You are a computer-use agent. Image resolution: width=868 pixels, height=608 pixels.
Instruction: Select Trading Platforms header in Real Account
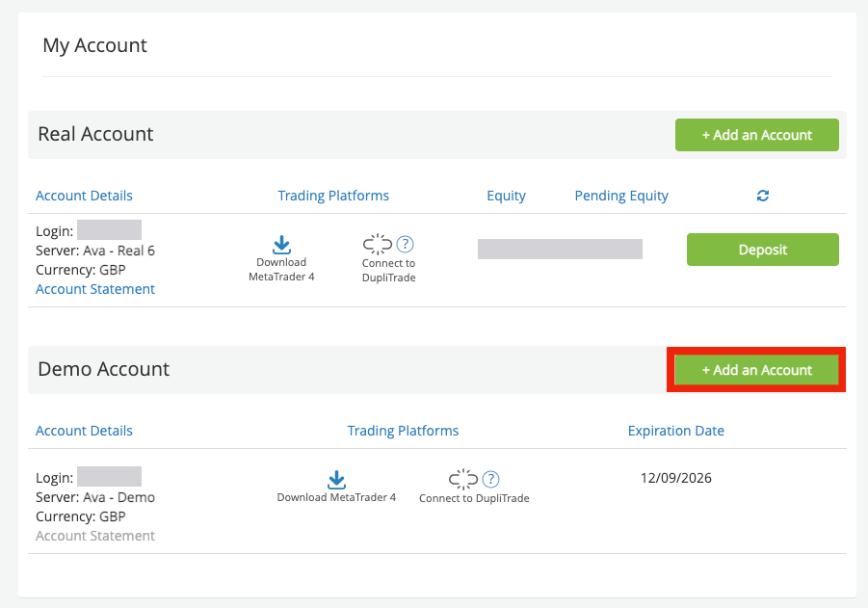click(x=333, y=196)
